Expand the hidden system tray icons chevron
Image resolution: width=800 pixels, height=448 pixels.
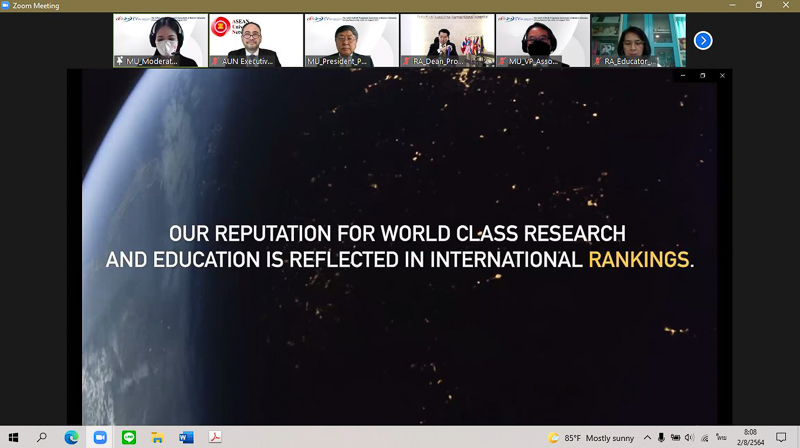coord(647,437)
